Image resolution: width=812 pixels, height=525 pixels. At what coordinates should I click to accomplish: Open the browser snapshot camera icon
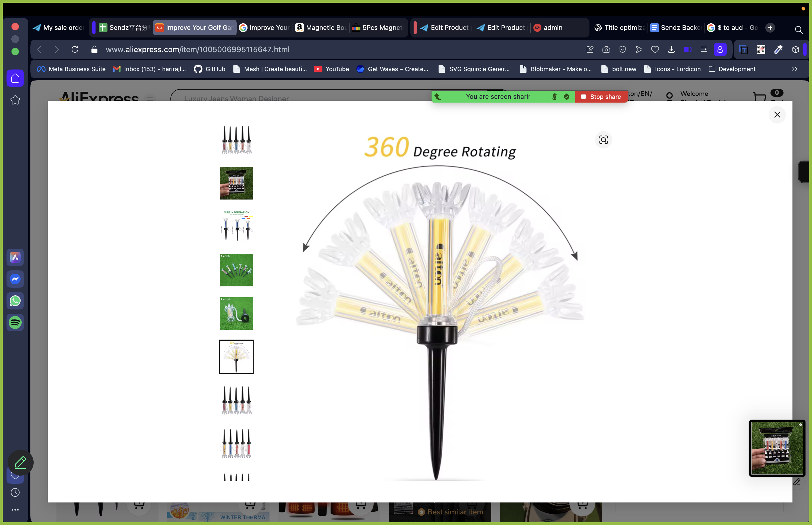pos(606,49)
